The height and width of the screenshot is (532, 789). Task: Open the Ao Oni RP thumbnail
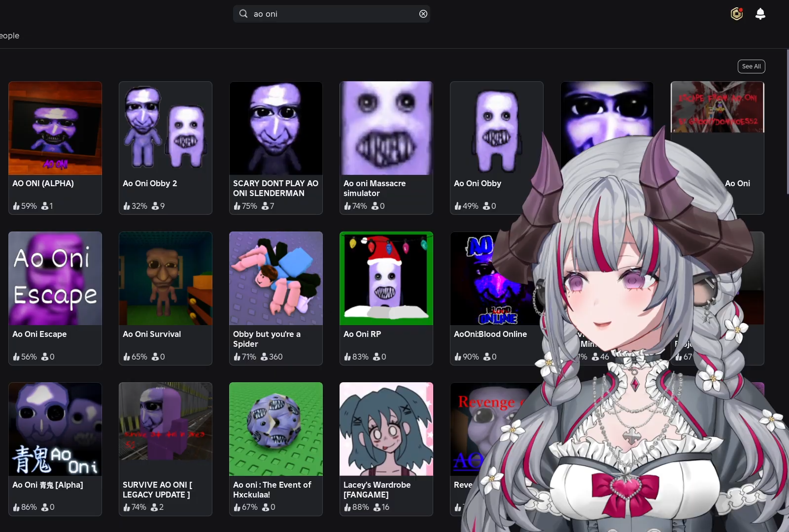tap(386, 278)
